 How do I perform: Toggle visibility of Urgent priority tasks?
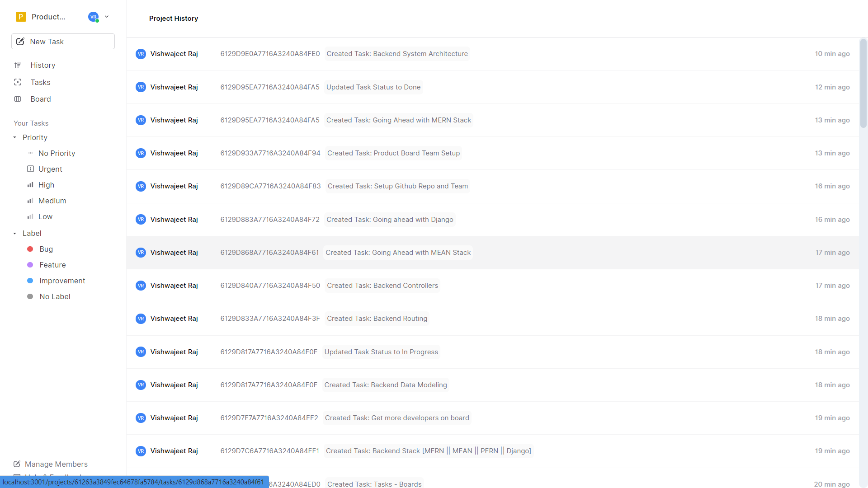[x=51, y=169]
